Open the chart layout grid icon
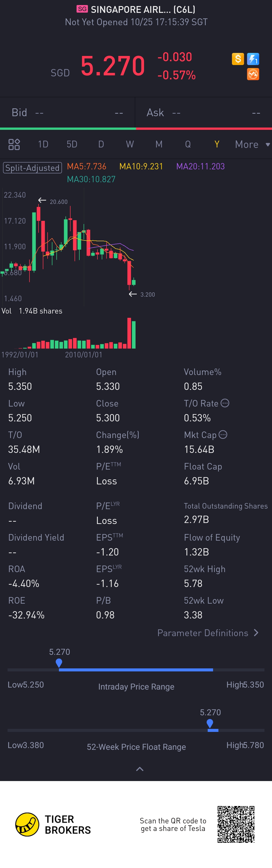The height and width of the screenshot is (868, 272). point(14,144)
